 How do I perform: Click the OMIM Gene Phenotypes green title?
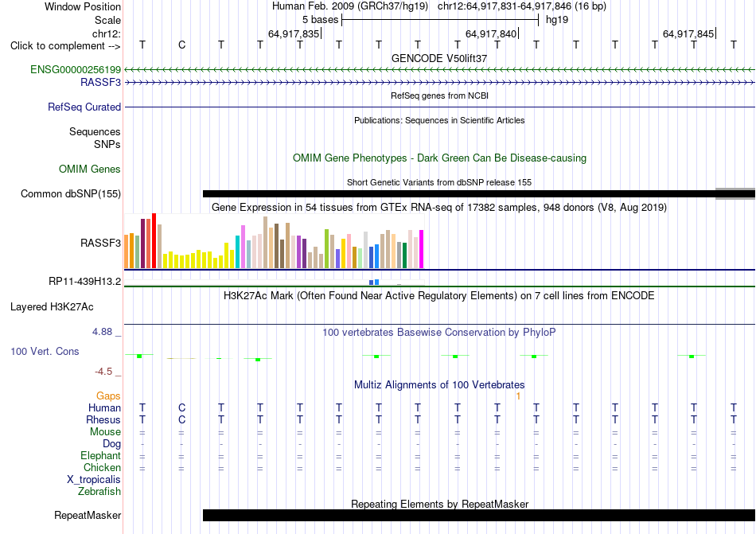[439, 158]
